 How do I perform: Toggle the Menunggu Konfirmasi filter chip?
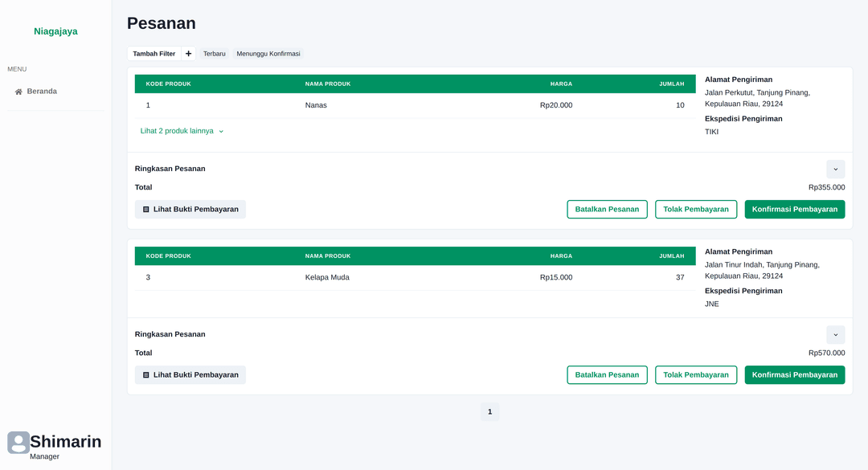pos(268,54)
